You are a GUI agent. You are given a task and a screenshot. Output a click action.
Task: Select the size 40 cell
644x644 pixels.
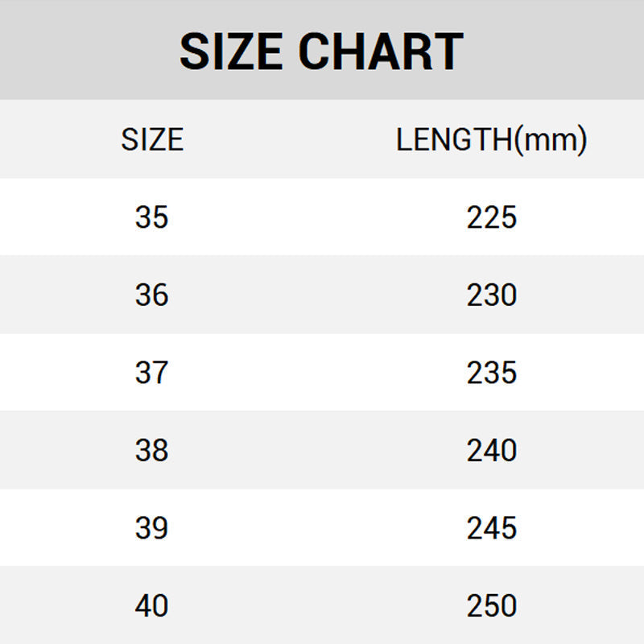[151, 605]
